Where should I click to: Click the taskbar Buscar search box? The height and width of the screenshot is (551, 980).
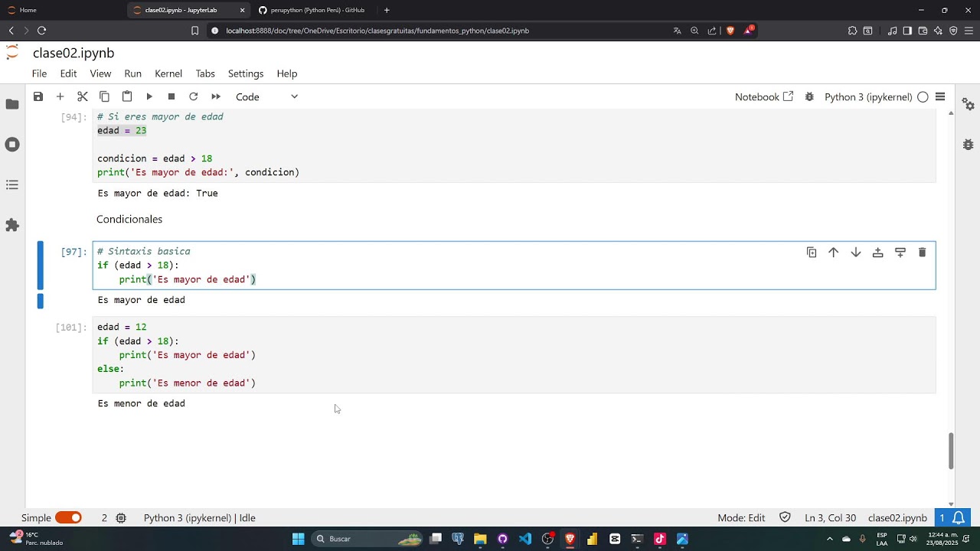368,539
